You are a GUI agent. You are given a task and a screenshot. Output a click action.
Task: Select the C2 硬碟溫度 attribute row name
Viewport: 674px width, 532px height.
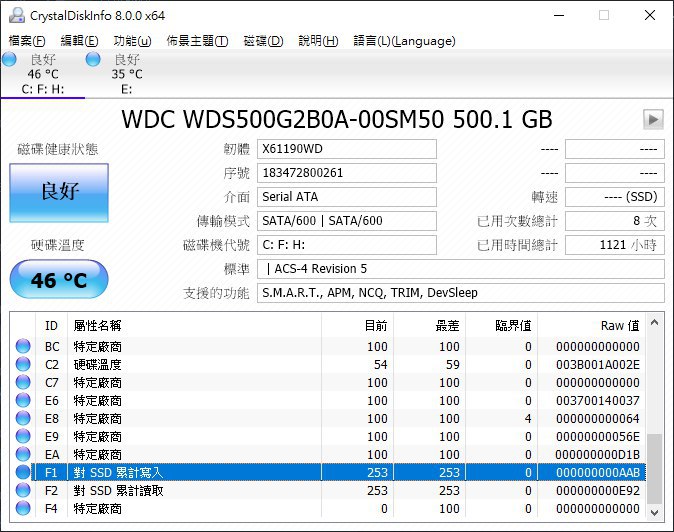(x=97, y=364)
